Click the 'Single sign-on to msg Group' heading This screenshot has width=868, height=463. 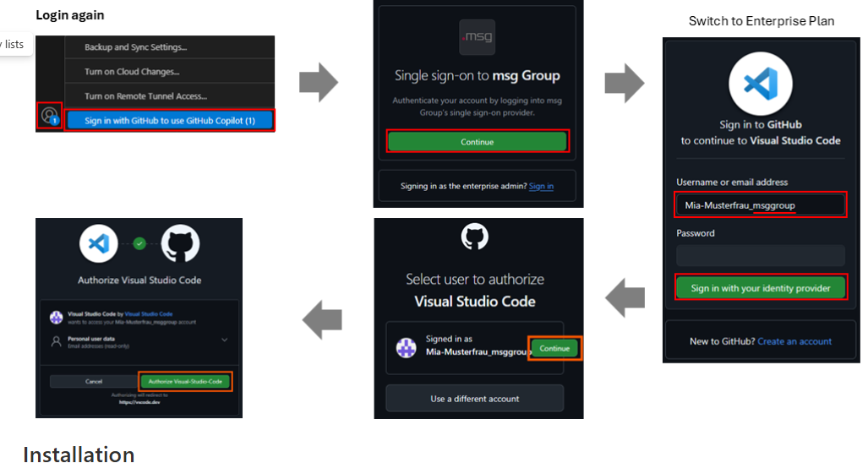click(478, 75)
